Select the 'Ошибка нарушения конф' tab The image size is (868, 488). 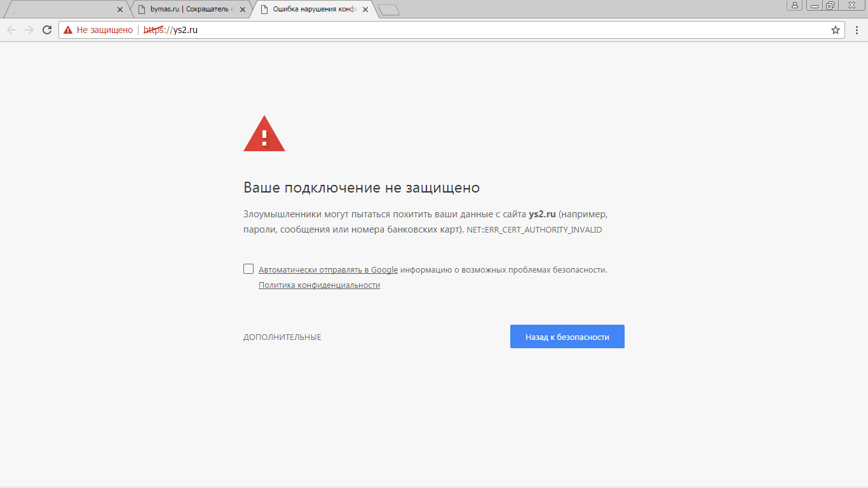[311, 10]
